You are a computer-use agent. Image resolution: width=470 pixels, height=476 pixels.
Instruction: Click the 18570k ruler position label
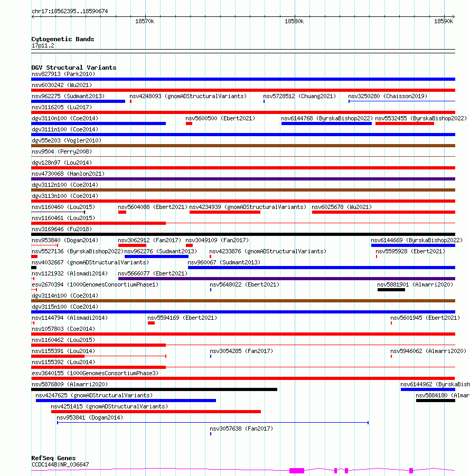tap(145, 21)
